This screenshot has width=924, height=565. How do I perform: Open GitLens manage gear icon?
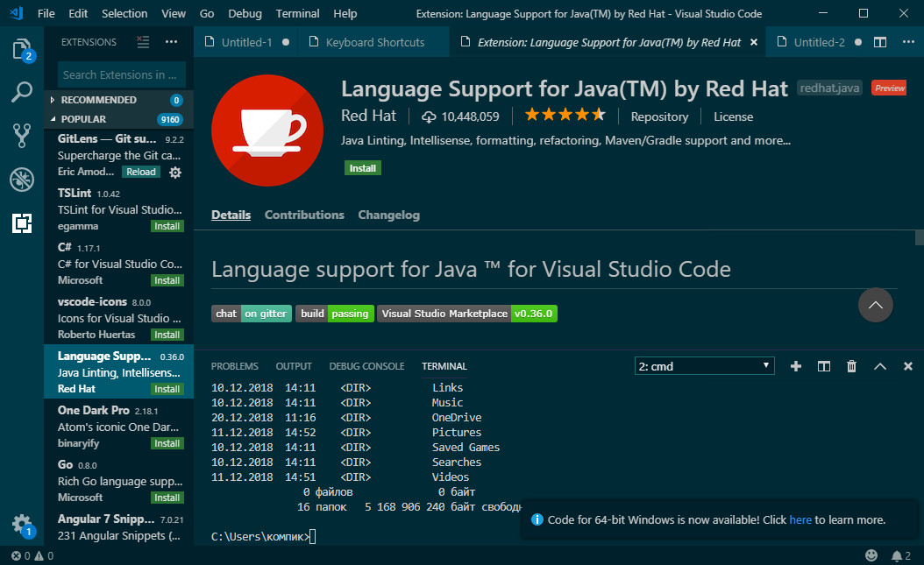click(175, 173)
